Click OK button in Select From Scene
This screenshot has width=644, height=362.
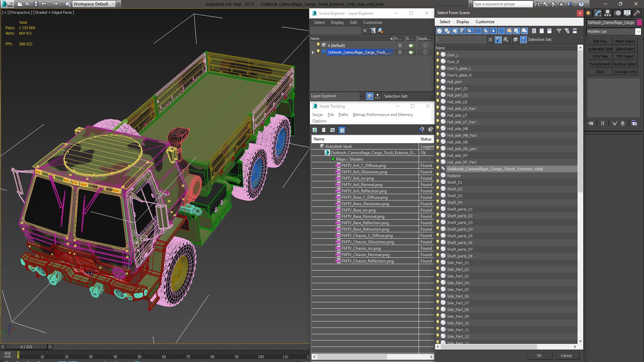coord(539,356)
